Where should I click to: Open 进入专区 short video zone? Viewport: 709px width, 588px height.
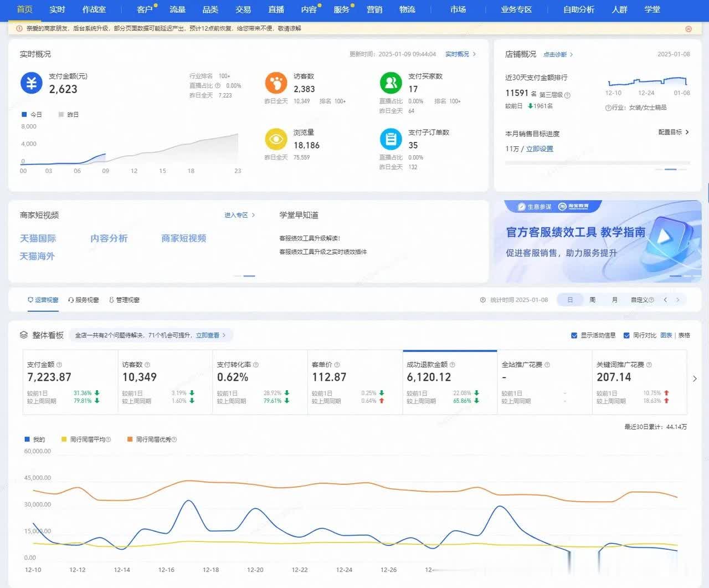point(240,215)
